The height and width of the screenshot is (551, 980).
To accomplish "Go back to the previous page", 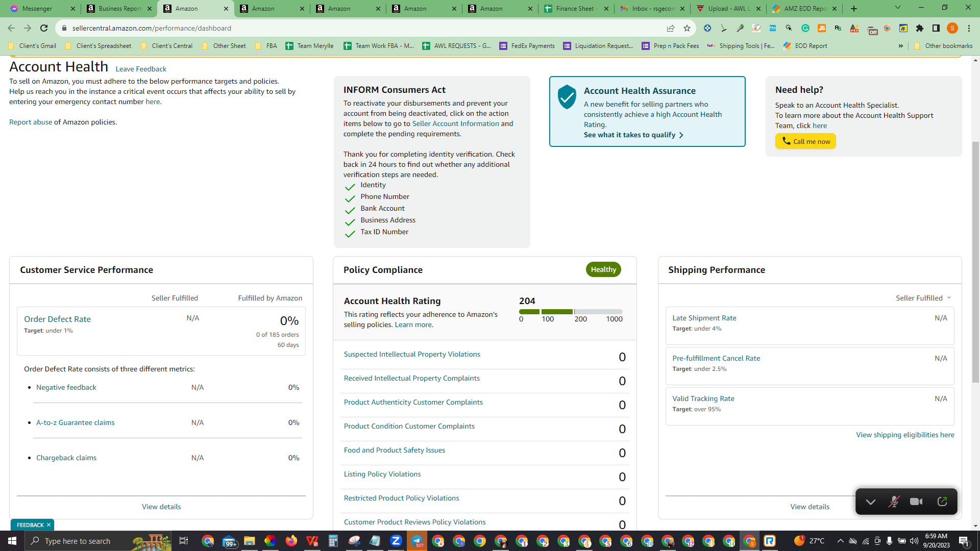I will pos(11,28).
